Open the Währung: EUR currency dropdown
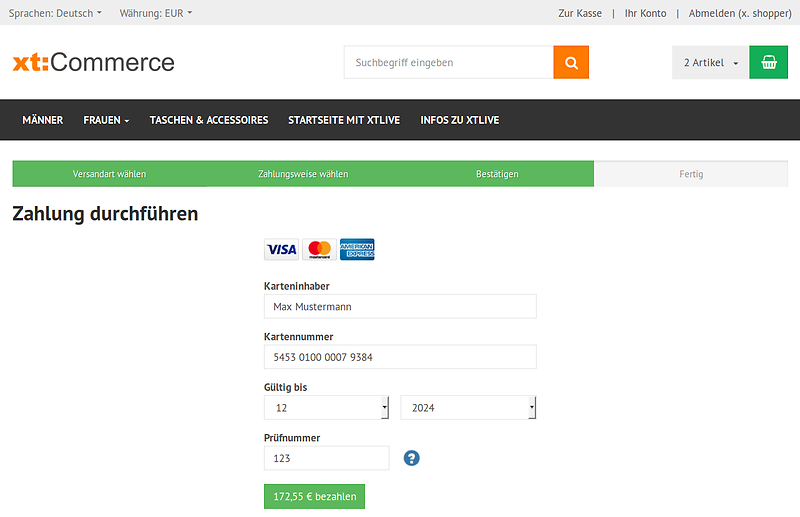 coord(156,13)
